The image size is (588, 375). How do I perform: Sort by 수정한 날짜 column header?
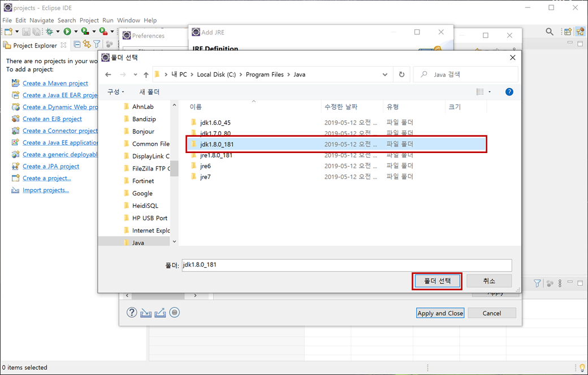pyautogui.click(x=341, y=107)
